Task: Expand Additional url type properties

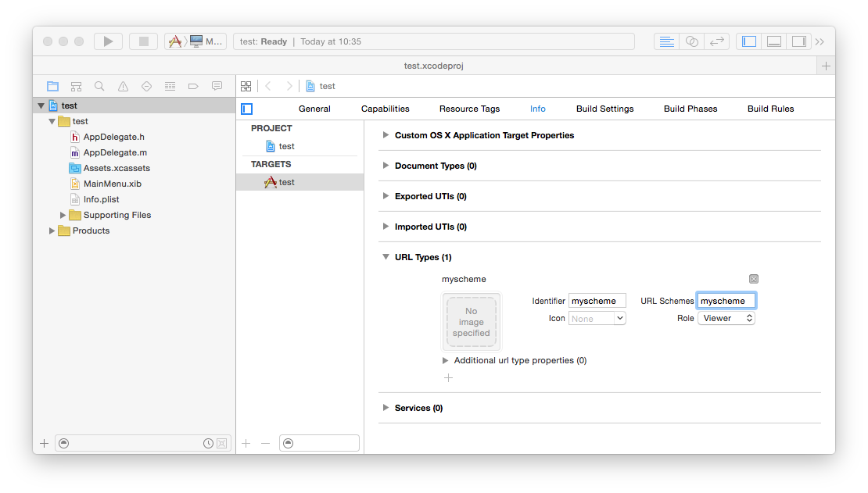Action: tap(445, 360)
